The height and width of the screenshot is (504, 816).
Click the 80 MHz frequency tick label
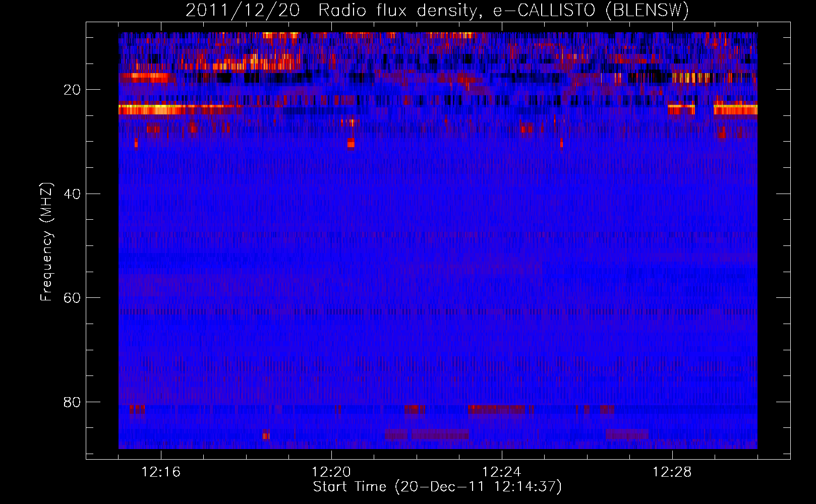pyautogui.click(x=73, y=402)
